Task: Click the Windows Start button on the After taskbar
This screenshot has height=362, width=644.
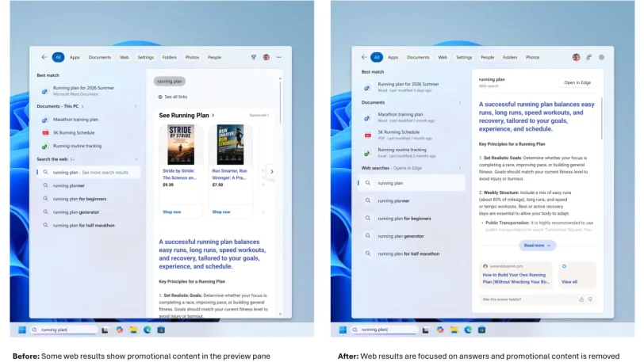Action: click(343, 330)
